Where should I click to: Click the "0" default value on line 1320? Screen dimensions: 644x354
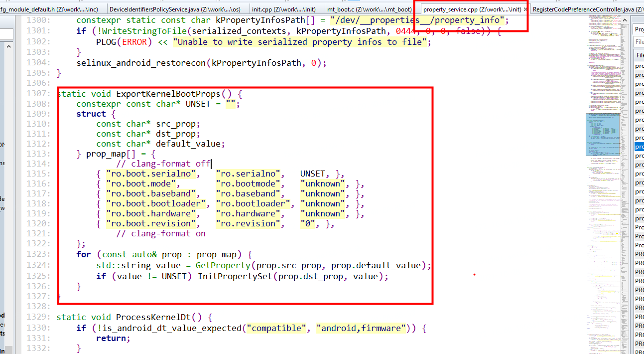pos(308,223)
